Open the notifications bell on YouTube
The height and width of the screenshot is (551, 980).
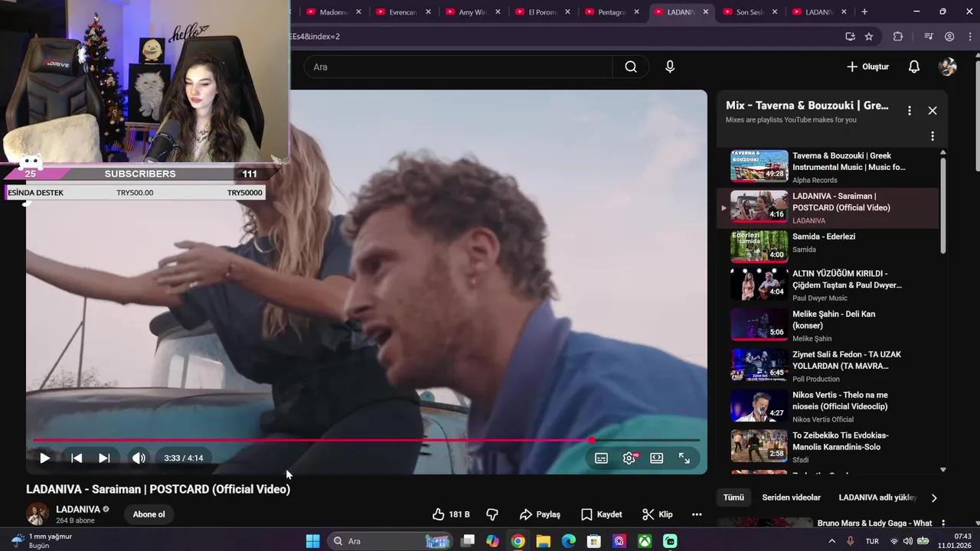click(x=914, y=67)
